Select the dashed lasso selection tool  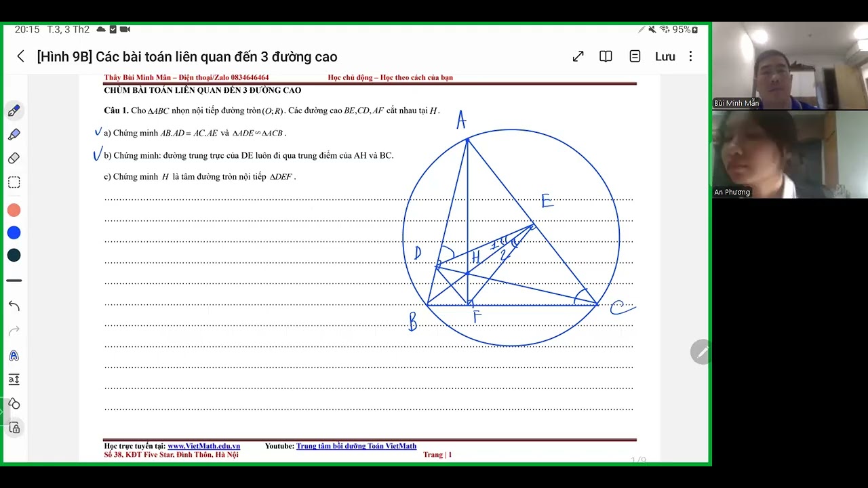(14, 182)
